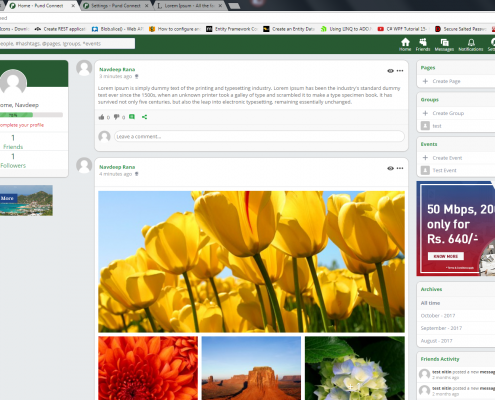Toggle visibility eye on the 3 minutes ago post
495x400 pixels.
coord(390,71)
